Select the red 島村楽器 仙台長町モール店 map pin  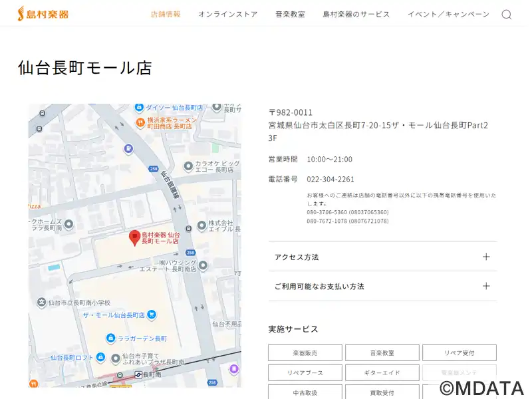(135, 238)
